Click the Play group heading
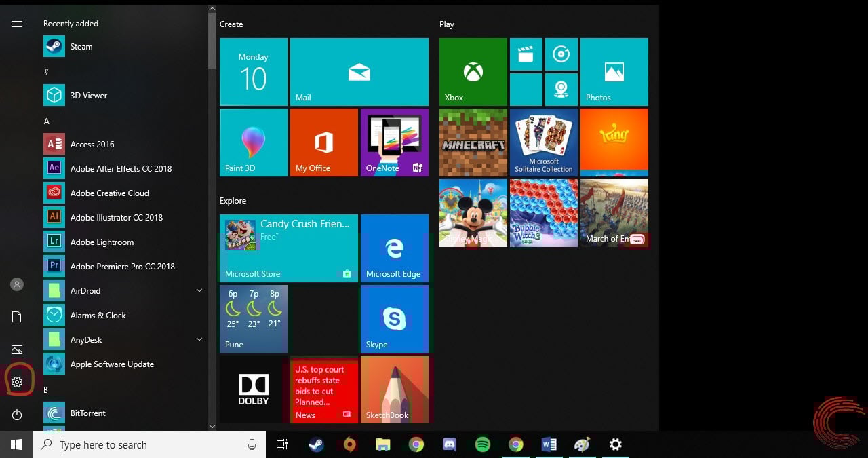 coord(447,24)
